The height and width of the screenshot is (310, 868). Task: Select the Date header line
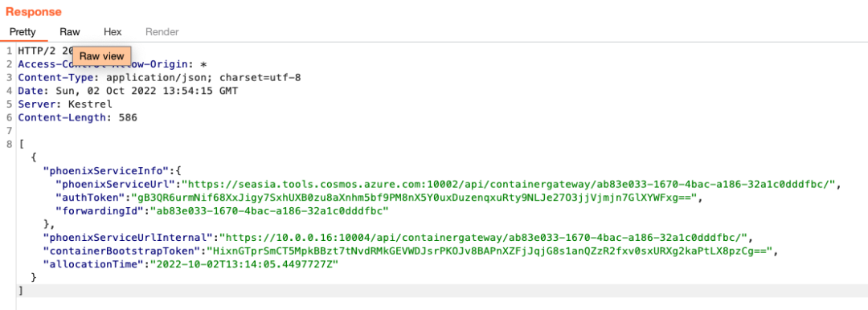point(128,91)
